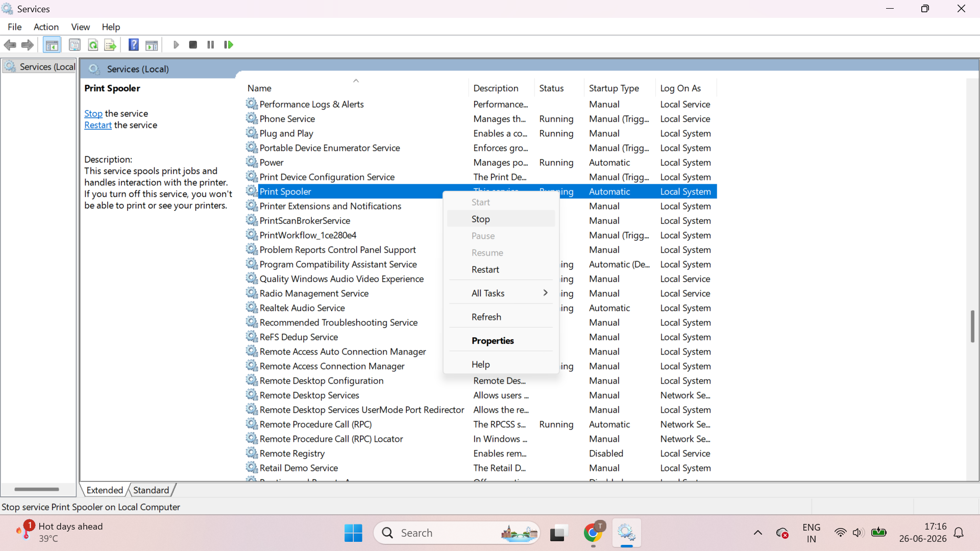Sort by the Log On As column header
Screen dimensions: 980x551
[x=686, y=88]
